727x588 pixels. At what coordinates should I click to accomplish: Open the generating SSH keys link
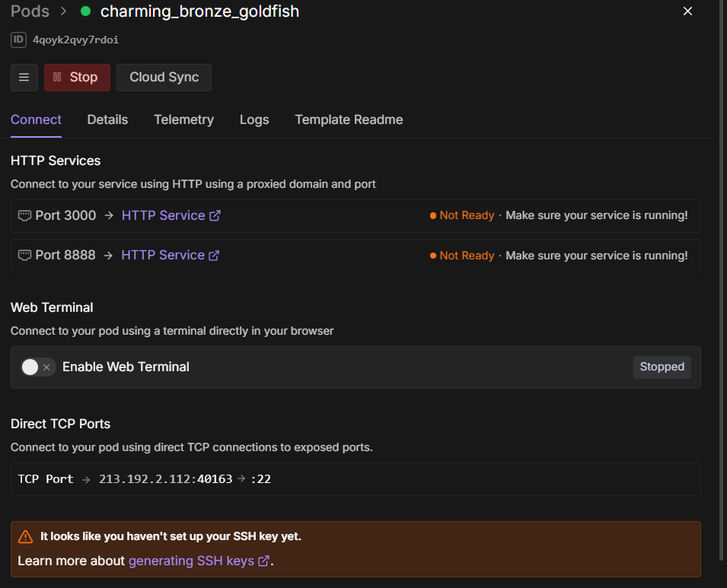[193, 561]
